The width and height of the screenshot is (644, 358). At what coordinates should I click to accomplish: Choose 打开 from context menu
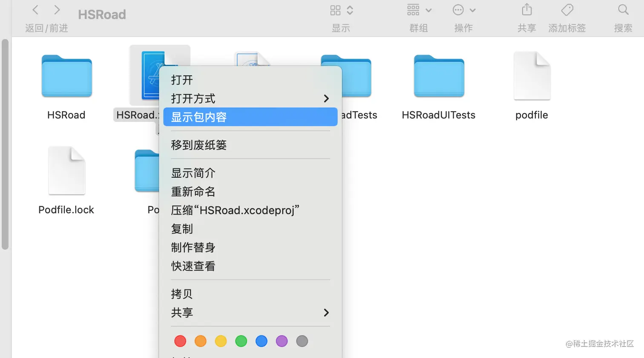coord(250,80)
